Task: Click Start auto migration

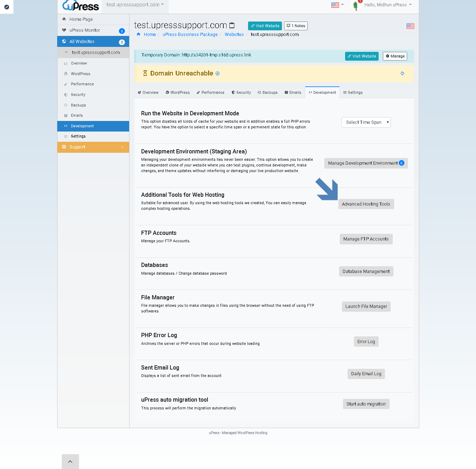Action: (366, 404)
